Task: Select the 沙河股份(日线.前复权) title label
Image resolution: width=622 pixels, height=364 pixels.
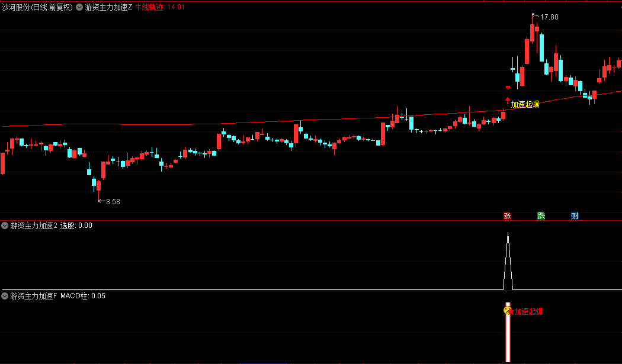Action: (x=37, y=7)
